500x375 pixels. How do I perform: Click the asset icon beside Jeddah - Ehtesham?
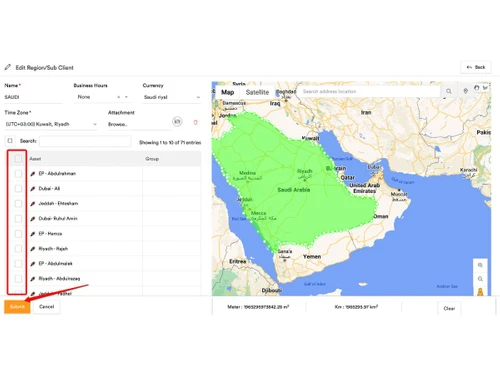pyautogui.click(x=33, y=204)
